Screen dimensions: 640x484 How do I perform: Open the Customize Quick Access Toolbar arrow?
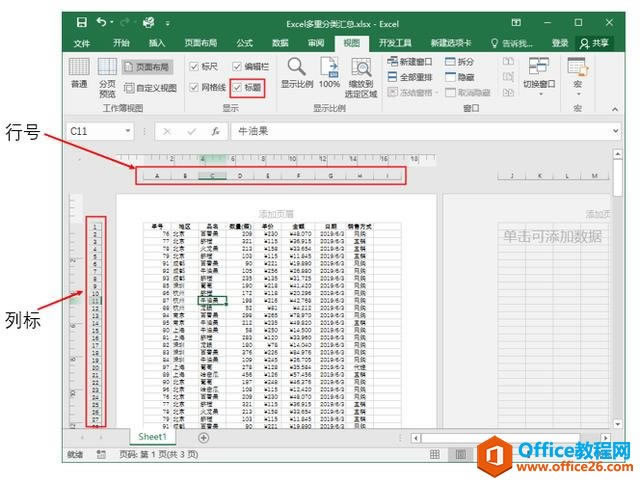[x=167, y=24]
